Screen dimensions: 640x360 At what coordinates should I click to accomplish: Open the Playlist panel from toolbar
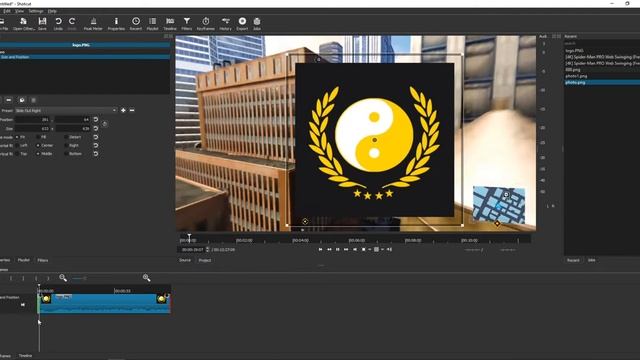152,24
